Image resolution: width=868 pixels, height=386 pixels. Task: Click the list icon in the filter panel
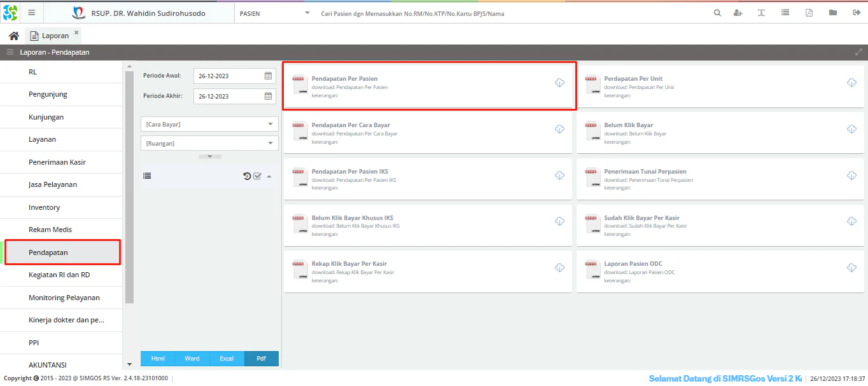point(147,176)
